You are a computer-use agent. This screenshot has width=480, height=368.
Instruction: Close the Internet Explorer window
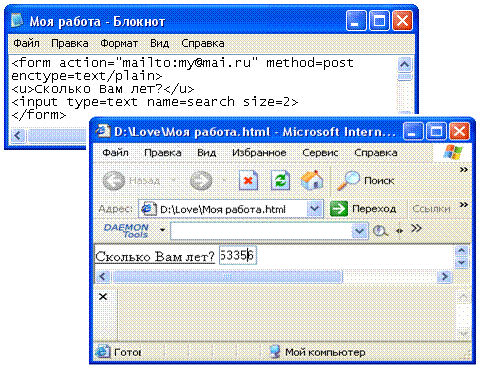pyautogui.click(x=459, y=131)
